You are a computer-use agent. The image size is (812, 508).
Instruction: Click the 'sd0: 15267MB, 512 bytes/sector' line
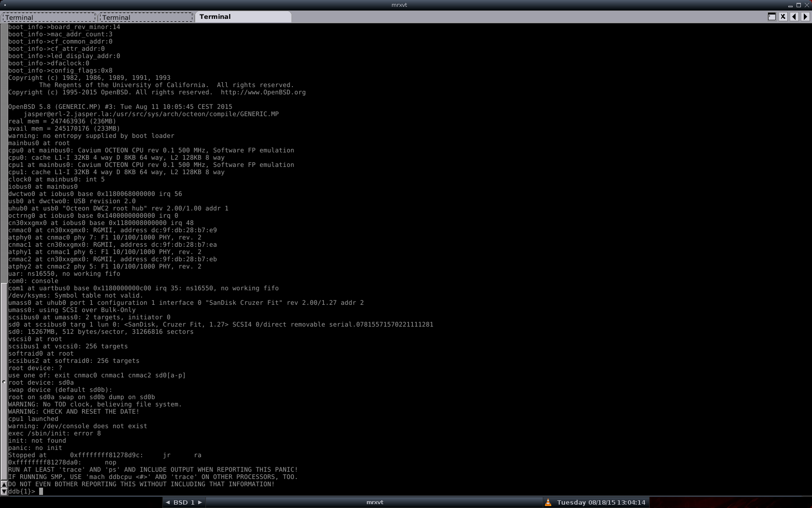(101, 332)
